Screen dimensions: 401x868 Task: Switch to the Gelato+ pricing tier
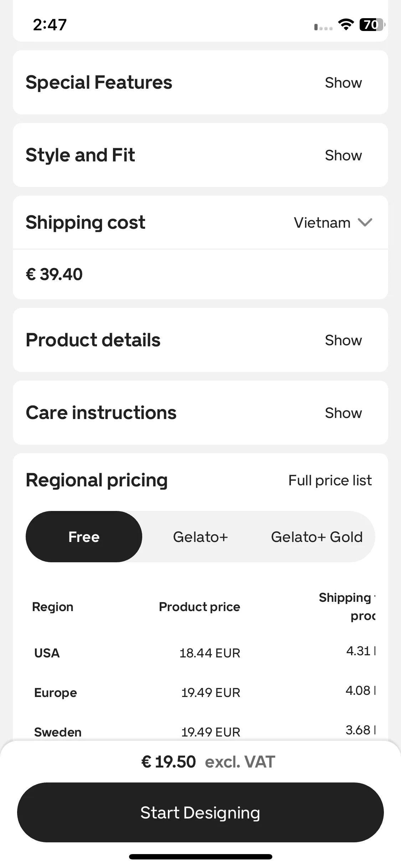tap(200, 537)
